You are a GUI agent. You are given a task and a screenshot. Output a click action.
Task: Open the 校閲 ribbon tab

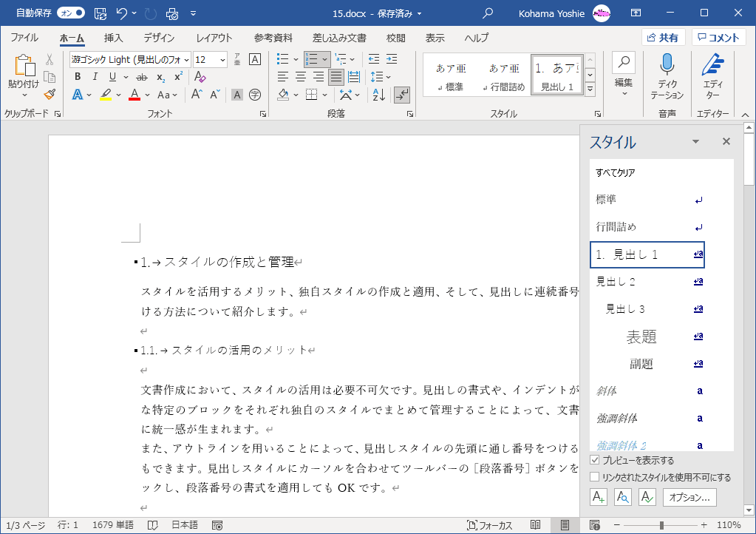click(395, 38)
